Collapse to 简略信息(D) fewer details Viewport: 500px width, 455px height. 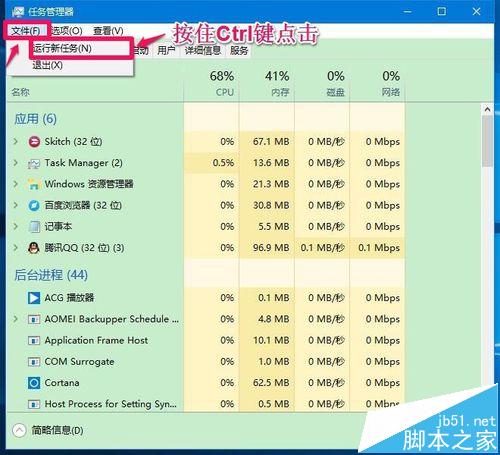48,430
